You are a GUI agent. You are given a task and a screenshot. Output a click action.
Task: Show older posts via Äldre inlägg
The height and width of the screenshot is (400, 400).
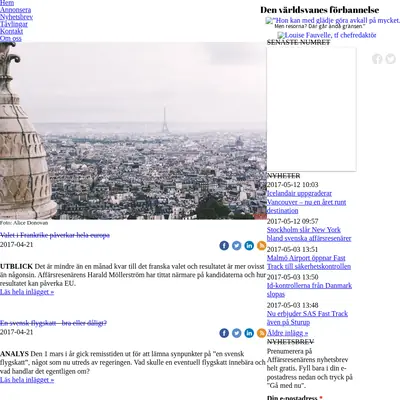[x=287, y=333]
